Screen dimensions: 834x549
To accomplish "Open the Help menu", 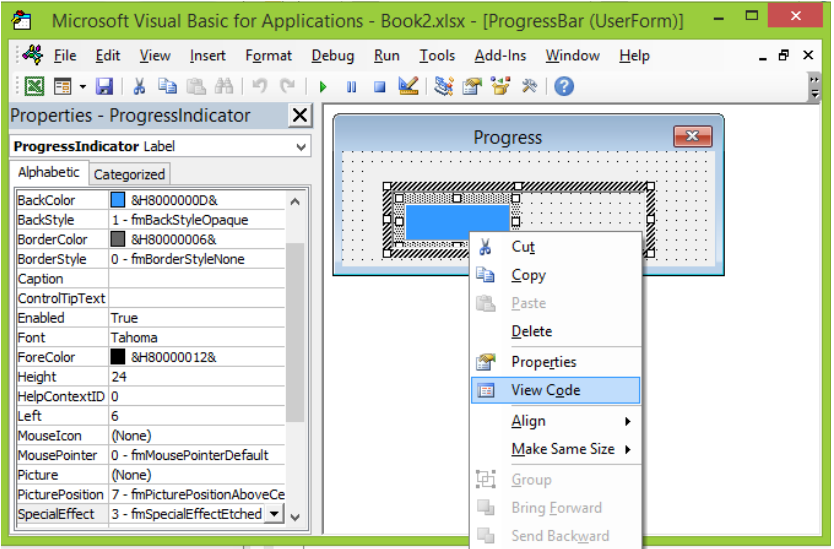I will 635,55.
